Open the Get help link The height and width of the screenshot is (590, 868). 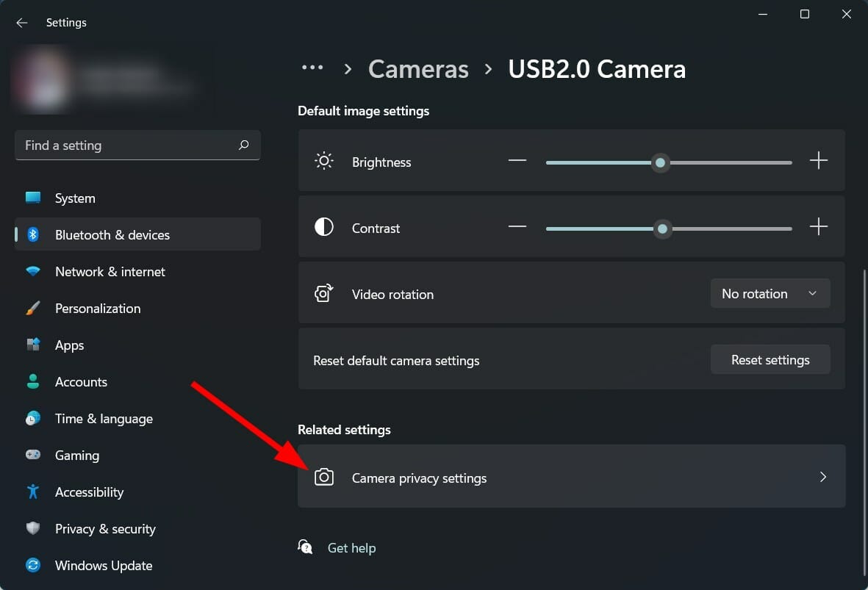click(x=351, y=547)
